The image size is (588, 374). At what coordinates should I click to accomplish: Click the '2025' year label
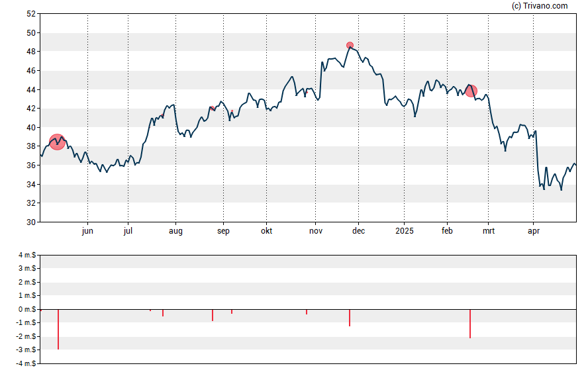(404, 231)
